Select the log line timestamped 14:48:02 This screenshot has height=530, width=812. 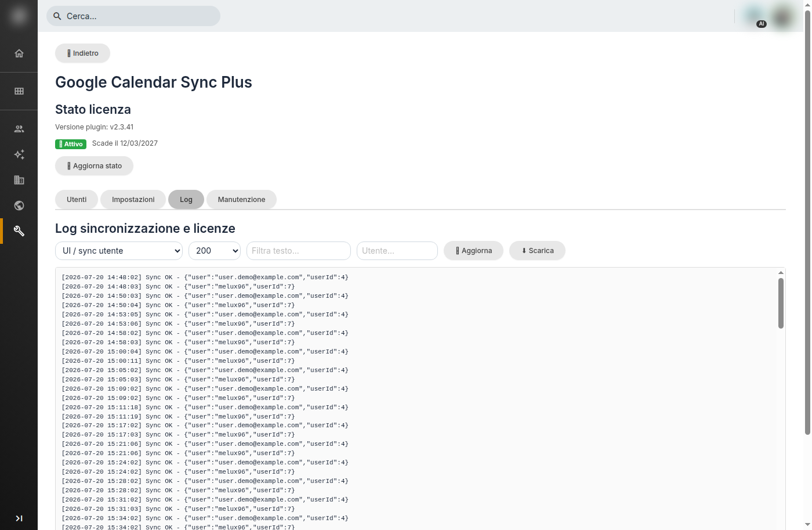[205, 277]
